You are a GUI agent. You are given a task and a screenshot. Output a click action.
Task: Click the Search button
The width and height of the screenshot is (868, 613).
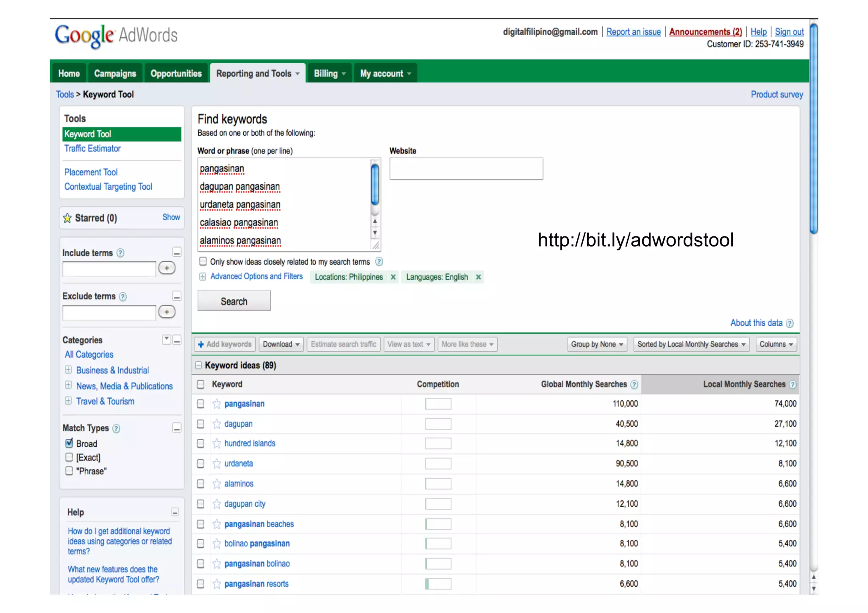[234, 301]
